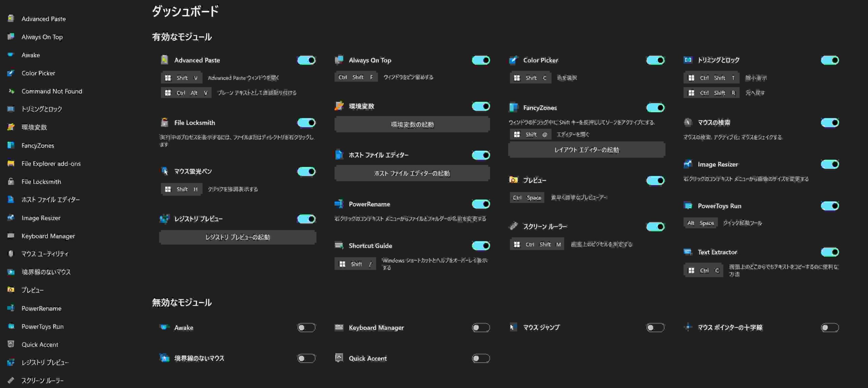Open Command Not Found in sidebar
The image size is (868, 388).
point(52,91)
